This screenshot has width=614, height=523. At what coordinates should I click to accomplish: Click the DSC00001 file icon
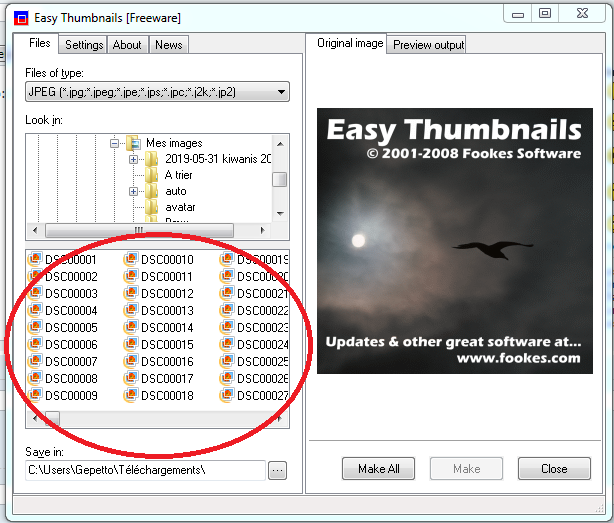34,259
